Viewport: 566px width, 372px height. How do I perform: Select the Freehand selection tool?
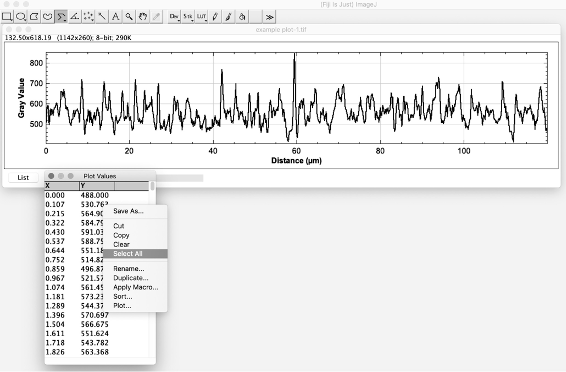tap(48, 17)
